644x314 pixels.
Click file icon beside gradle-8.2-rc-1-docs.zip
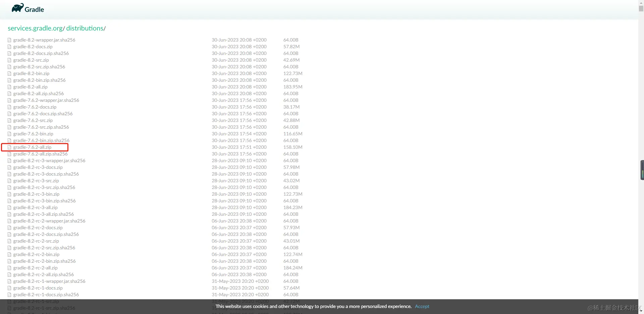click(x=9, y=288)
